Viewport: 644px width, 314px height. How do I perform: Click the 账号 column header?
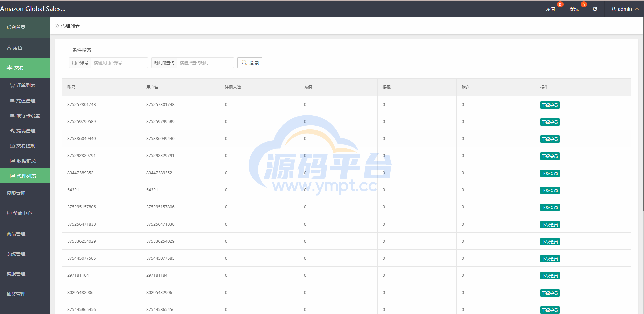[102, 87]
